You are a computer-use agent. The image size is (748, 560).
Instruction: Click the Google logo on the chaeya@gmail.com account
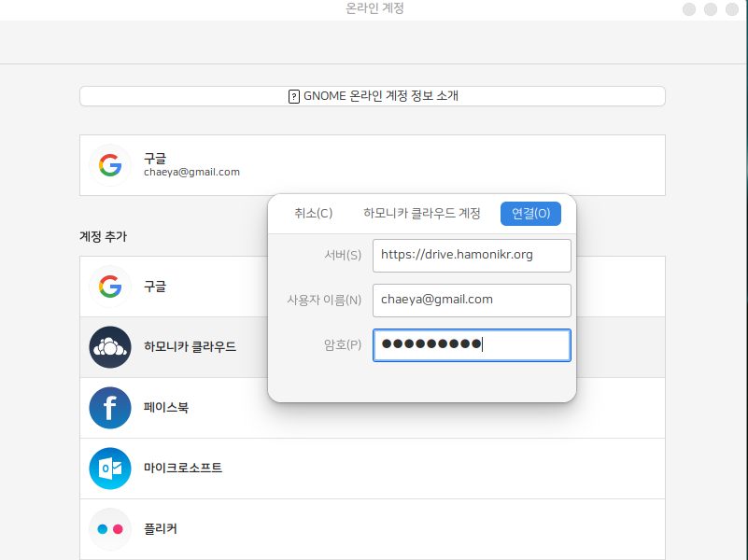[x=110, y=165]
